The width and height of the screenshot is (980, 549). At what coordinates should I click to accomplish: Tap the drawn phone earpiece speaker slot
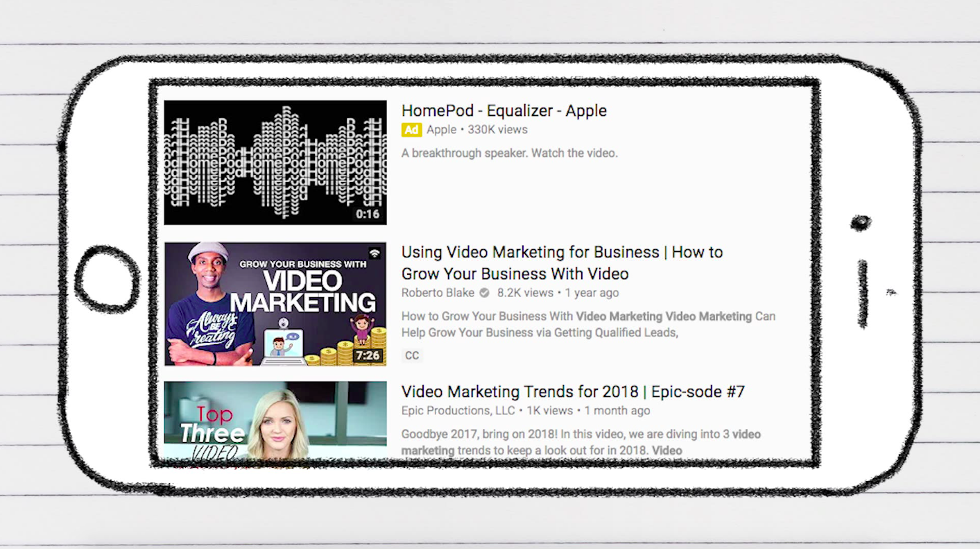(862, 293)
